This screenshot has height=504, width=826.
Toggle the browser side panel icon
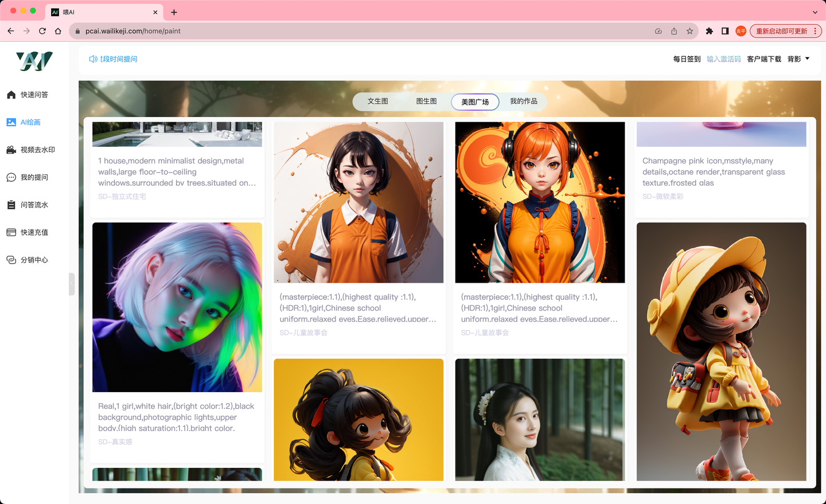click(x=725, y=31)
